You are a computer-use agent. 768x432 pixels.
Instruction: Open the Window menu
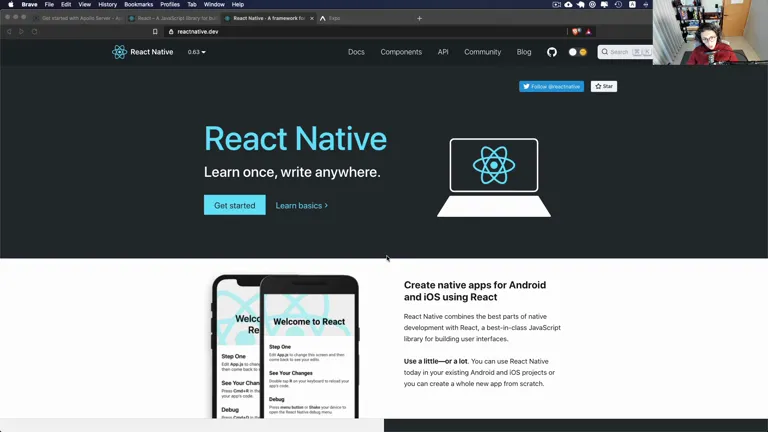[214, 4]
